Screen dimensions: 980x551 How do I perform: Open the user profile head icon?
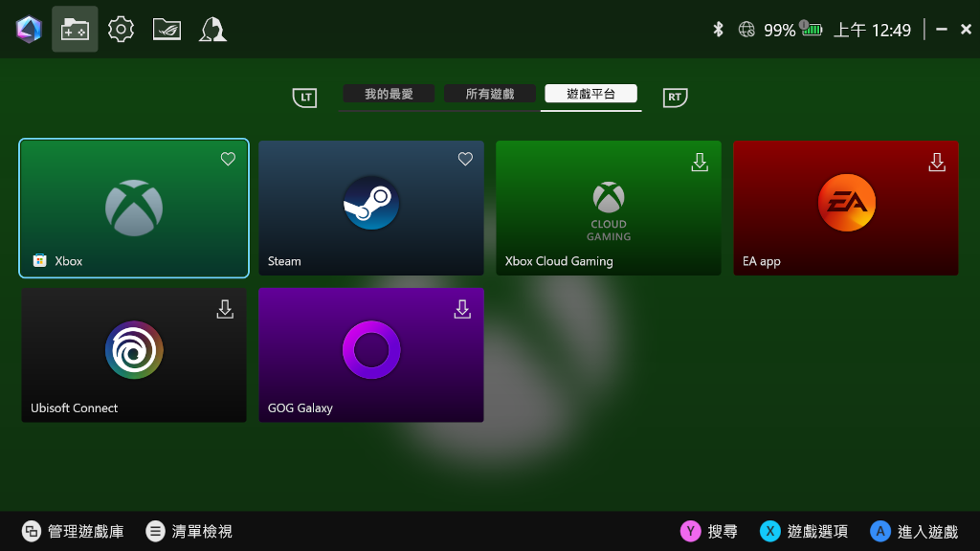point(212,30)
